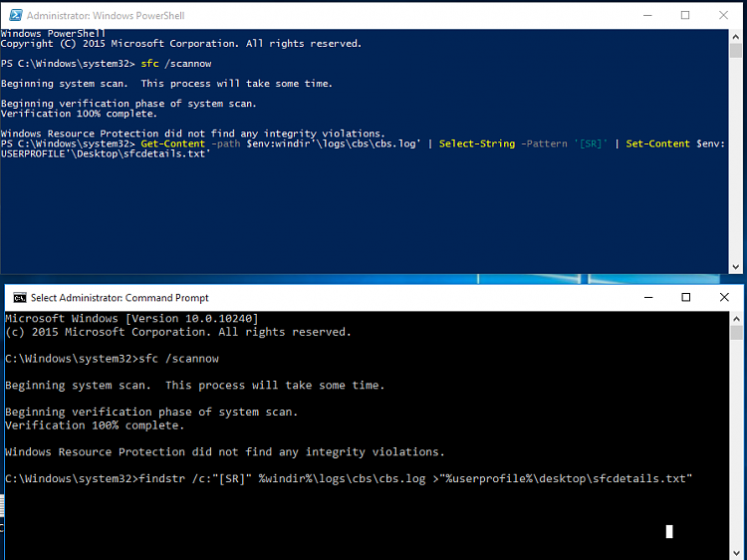Viewport: 747px width, 560px height.
Task: Minimize the Command Prompt window
Action: 648,297
